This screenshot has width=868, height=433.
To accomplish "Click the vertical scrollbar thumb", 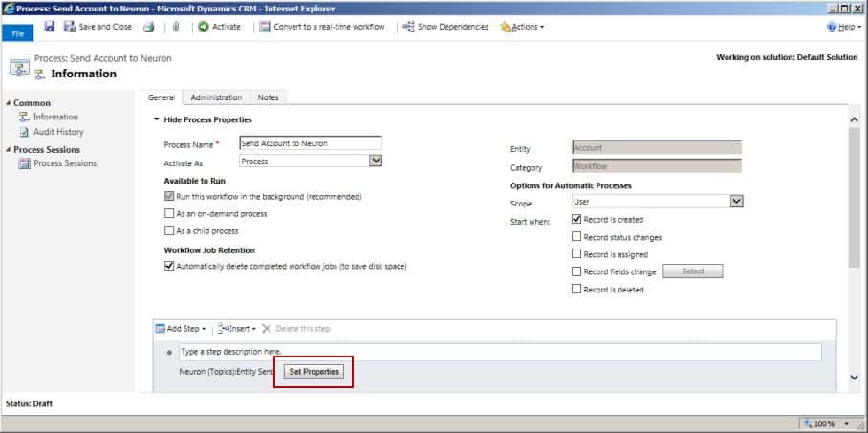I will tap(854, 197).
